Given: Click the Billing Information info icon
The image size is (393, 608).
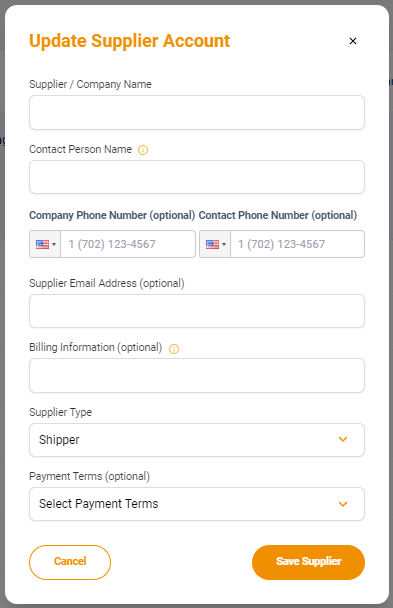Looking at the screenshot, I should 174,349.
